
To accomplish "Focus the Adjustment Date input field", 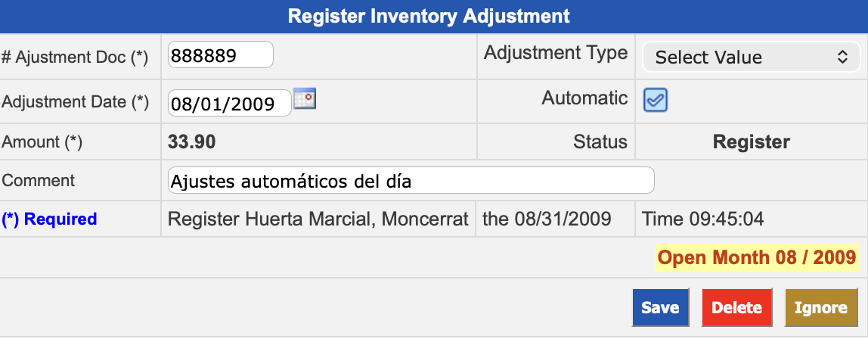I will [229, 104].
